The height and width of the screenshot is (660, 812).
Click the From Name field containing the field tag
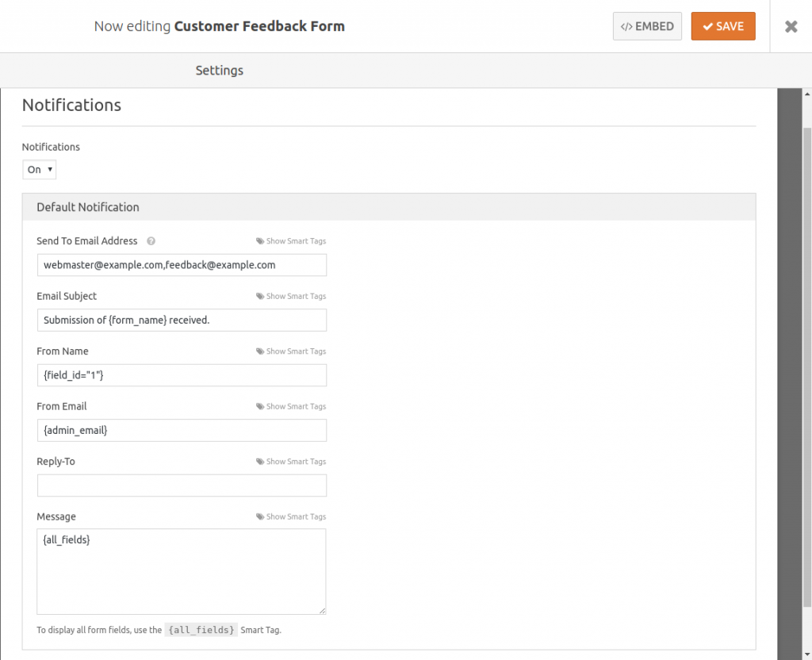pos(182,374)
